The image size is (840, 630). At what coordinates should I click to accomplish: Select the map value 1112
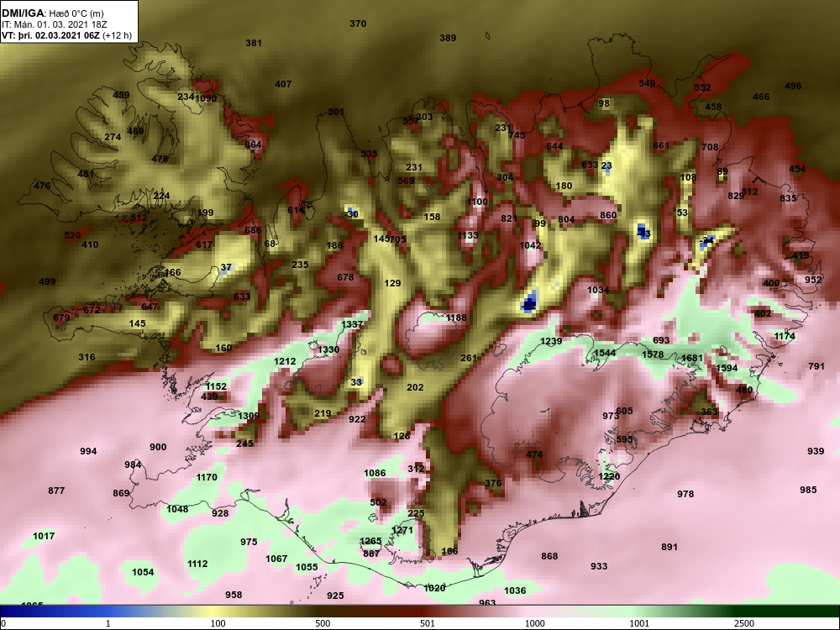(x=197, y=564)
